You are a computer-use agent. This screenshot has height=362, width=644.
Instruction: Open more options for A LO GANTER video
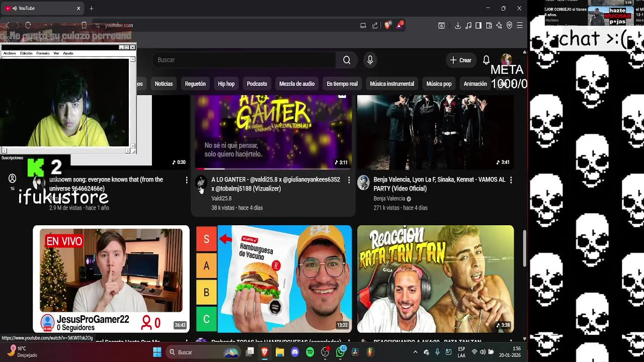tap(349, 180)
